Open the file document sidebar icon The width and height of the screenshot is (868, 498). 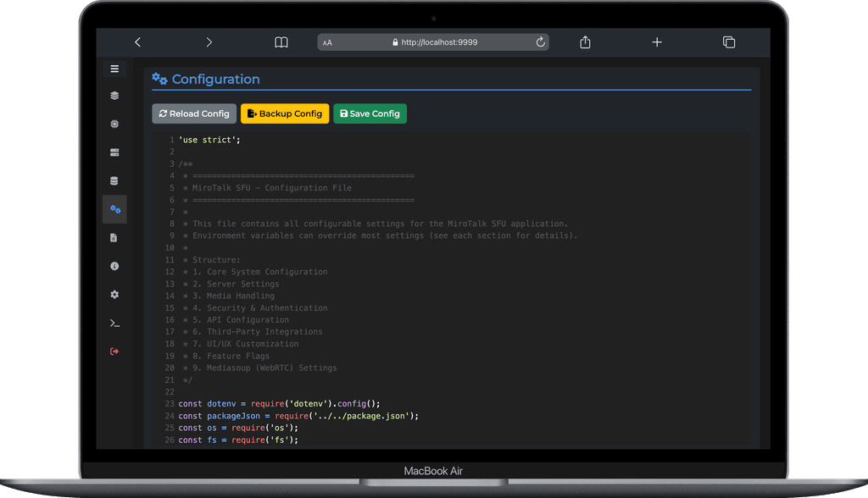114,238
